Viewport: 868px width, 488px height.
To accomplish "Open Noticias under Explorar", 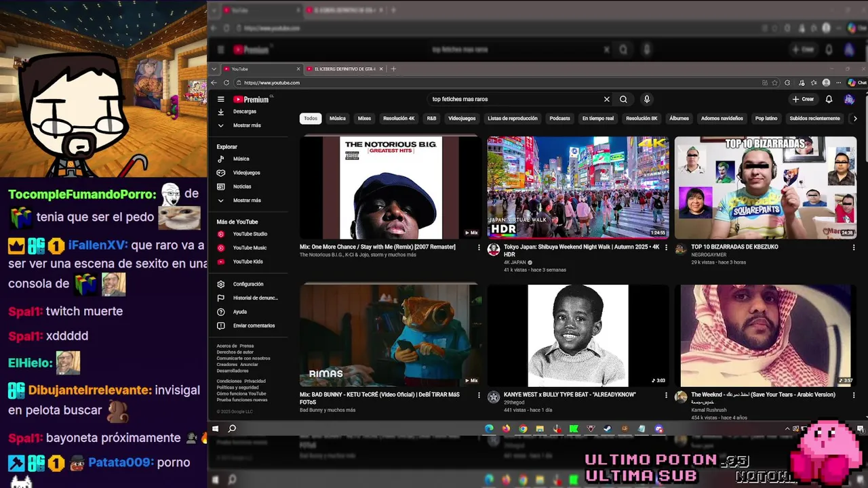I will [x=242, y=186].
